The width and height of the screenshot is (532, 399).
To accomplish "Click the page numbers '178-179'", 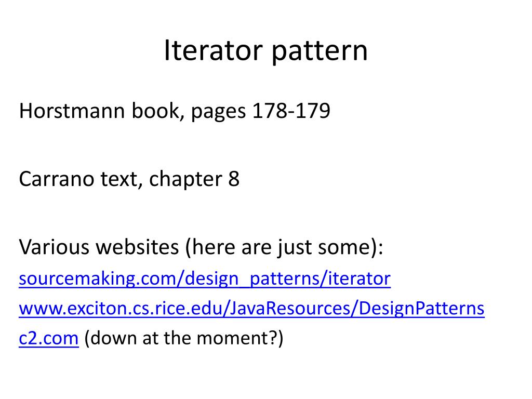I will coord(291,111).
